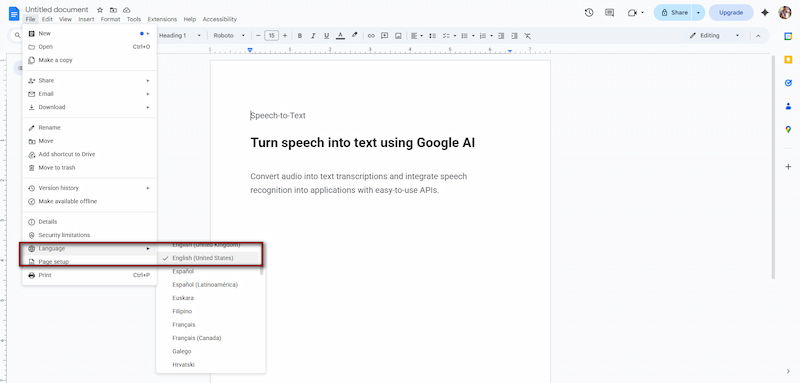Check the cloud save status icon
The height and width of the screenshot is (383, 800).
[127, 10]
